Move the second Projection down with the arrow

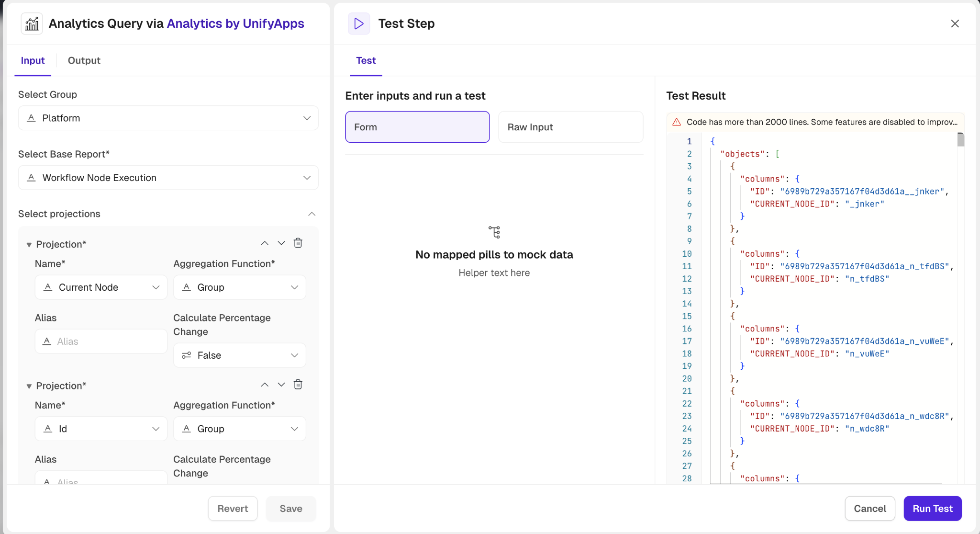tap(281, 385)
